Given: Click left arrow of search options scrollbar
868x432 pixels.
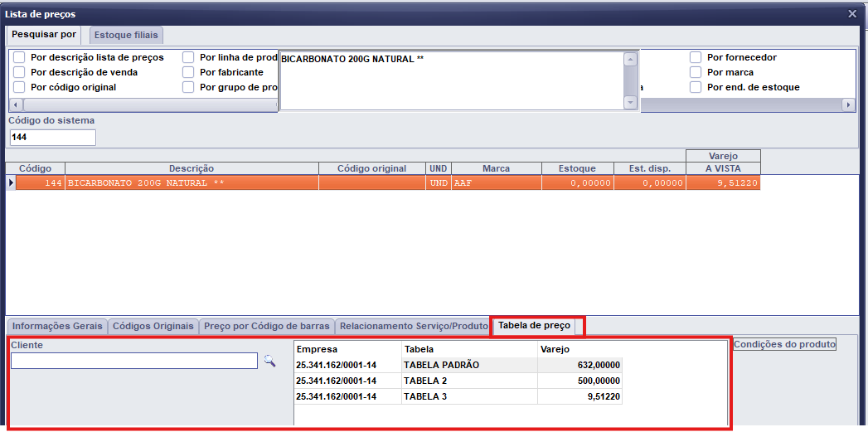Looking at the screenshot, I should (x=15, y=105).
